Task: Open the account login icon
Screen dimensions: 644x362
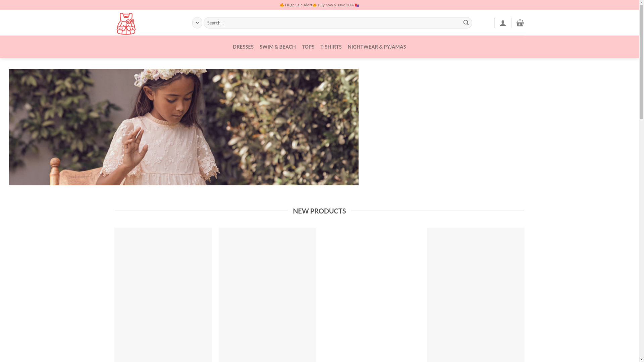Action: click(503, 23)
